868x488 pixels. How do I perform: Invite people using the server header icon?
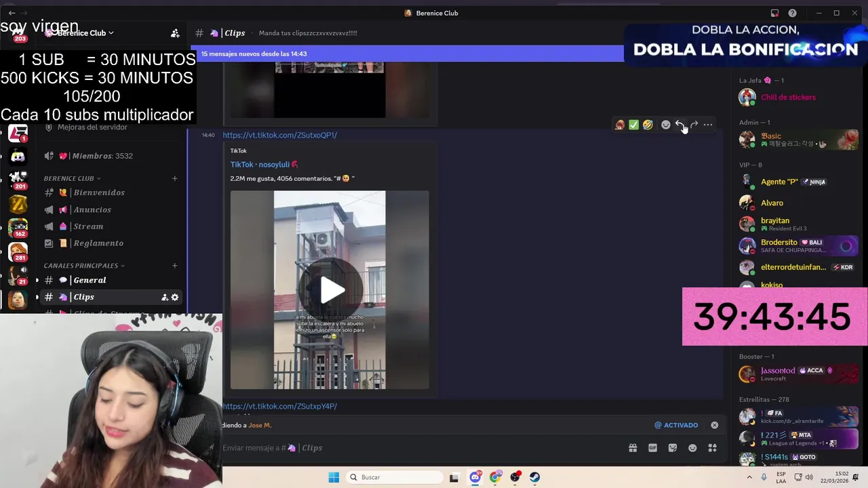[175, 33]
